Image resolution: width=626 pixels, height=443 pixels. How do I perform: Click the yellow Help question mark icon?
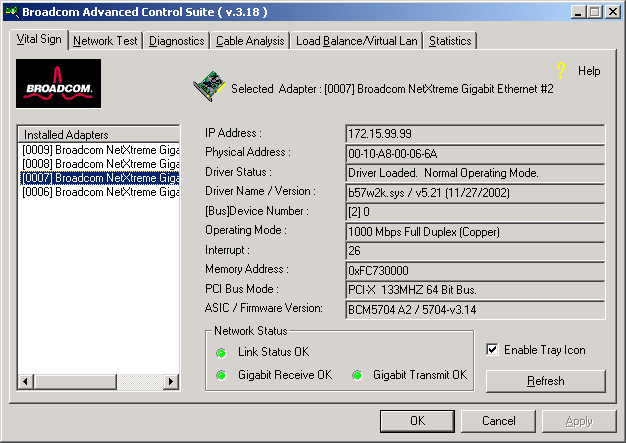tap(561, 71)
